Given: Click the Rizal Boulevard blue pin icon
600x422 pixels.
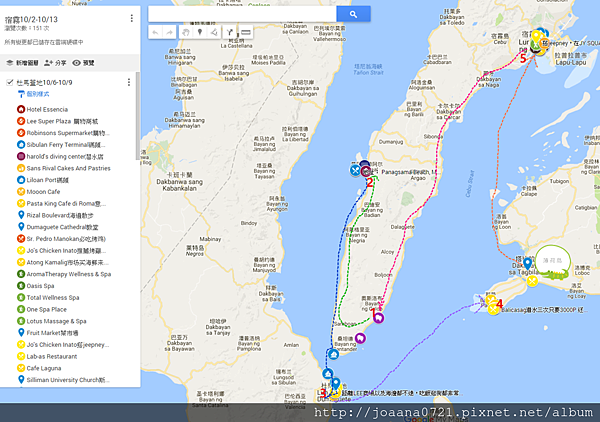Looking at the screenshot, I should (21, 215).
